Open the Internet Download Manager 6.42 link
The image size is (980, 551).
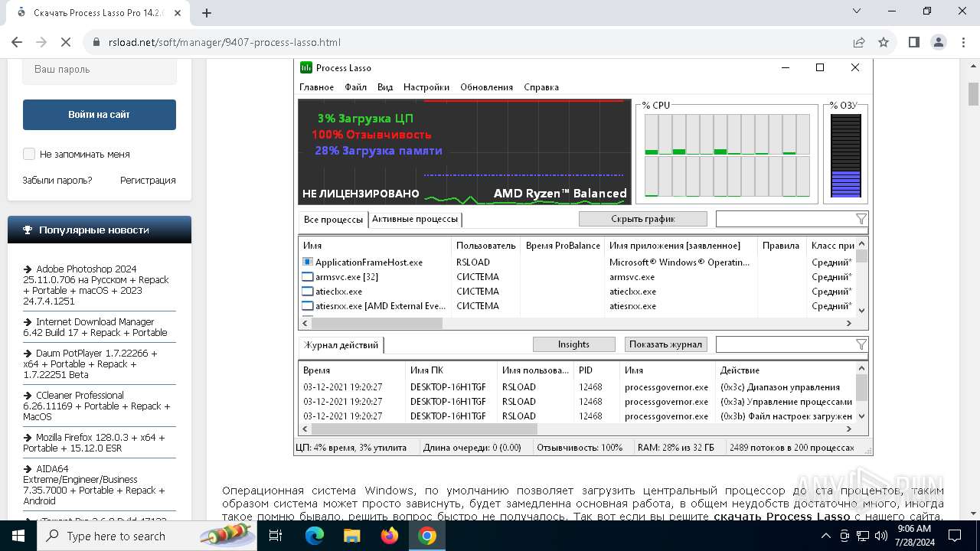[95, 327]
